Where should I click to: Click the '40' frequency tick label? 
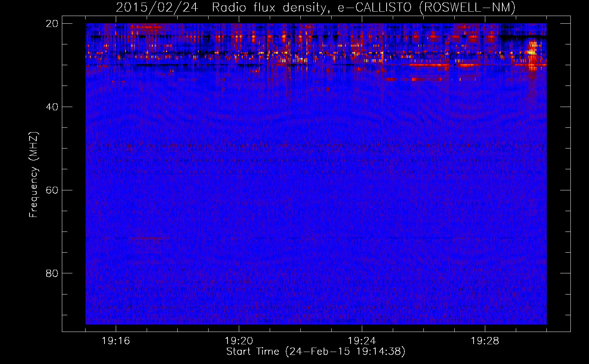52,107
